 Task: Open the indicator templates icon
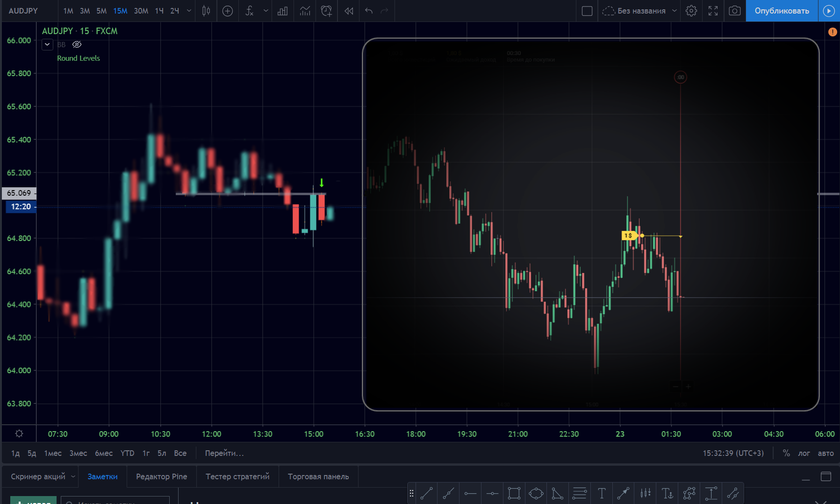click(305, 11)
